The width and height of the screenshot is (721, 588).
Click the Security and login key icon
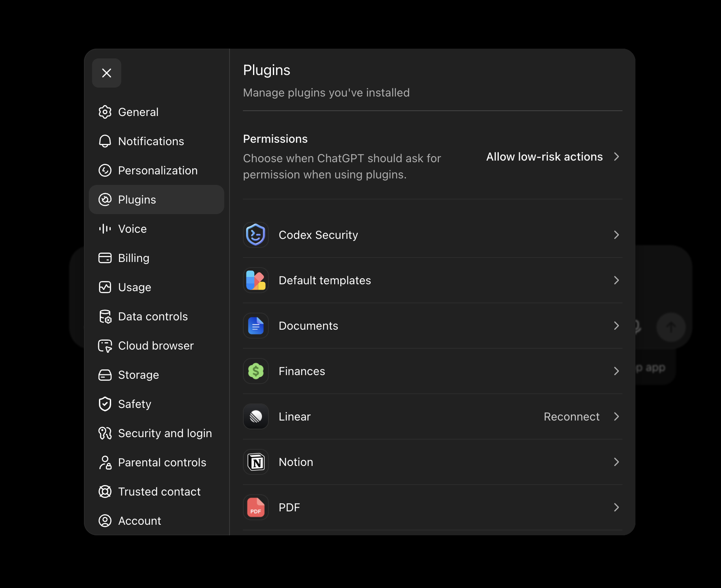[x=105, y=433]
